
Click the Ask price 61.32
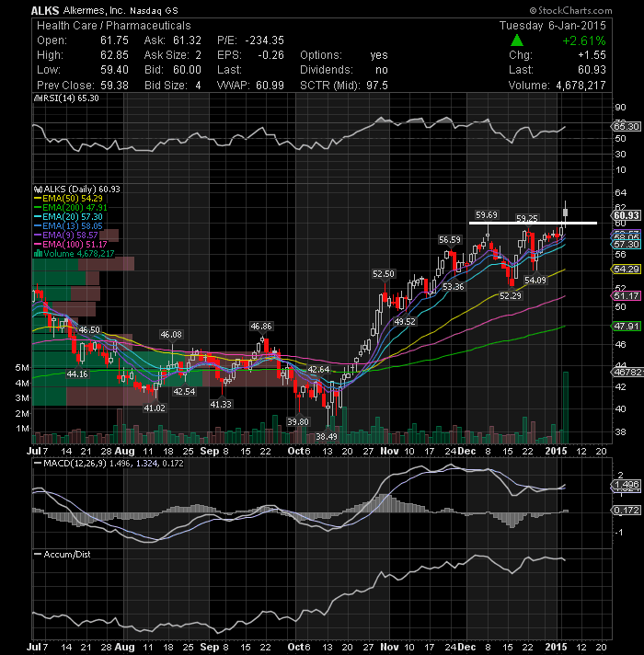(x=187, y=40)
